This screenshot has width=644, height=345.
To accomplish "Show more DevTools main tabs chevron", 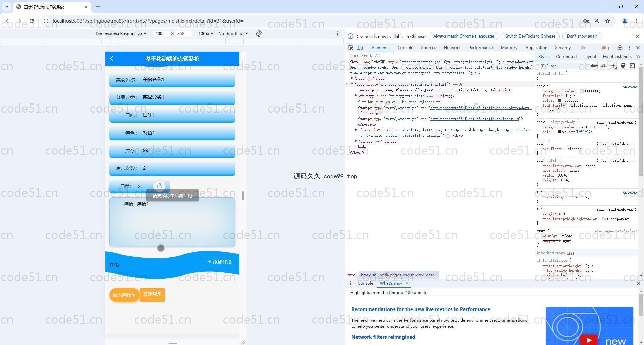I will [583, 48].
